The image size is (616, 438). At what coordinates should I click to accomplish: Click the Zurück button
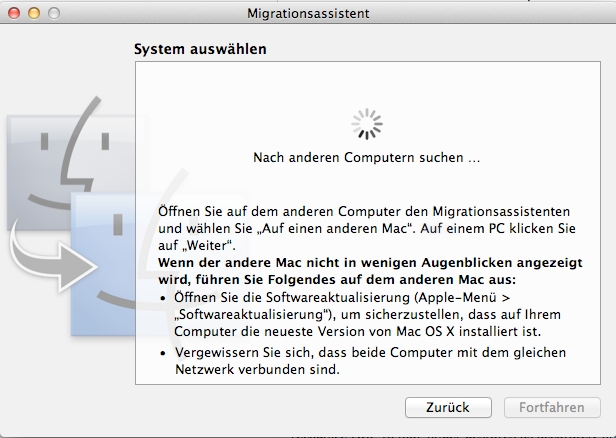(x=450, y=408)
